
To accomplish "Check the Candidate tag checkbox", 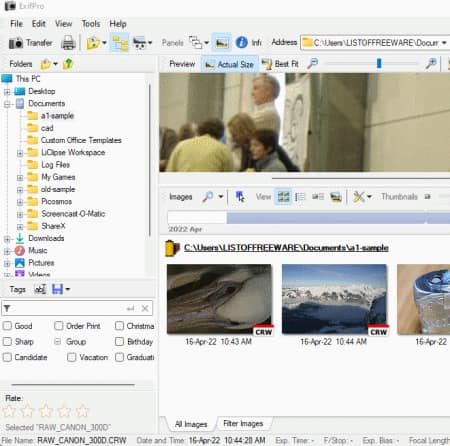I will pos(7,357).
